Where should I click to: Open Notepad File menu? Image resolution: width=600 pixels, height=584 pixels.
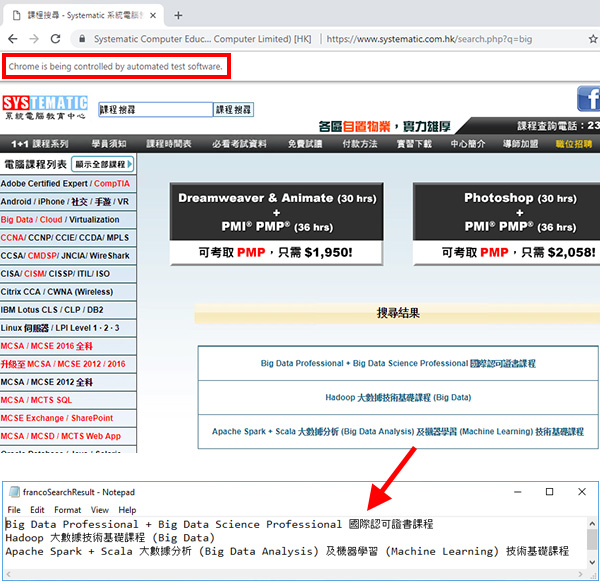pyautogui.click(x=14, y=510)
